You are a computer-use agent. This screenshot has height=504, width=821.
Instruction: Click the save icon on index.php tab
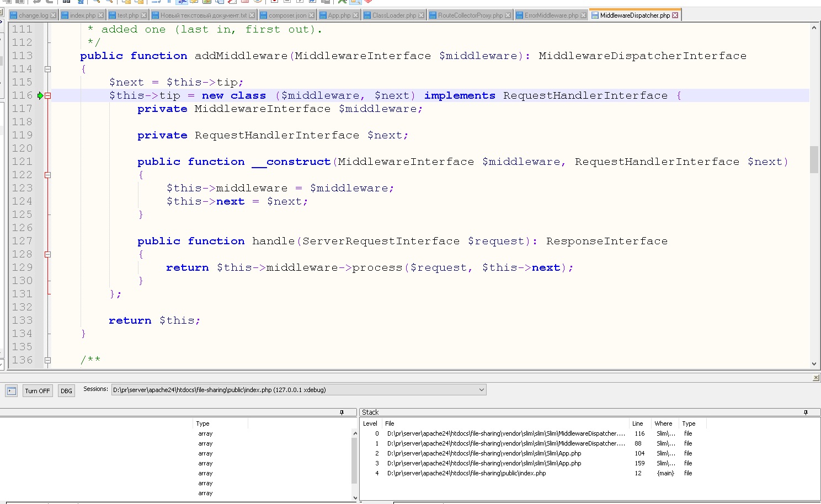65,15
